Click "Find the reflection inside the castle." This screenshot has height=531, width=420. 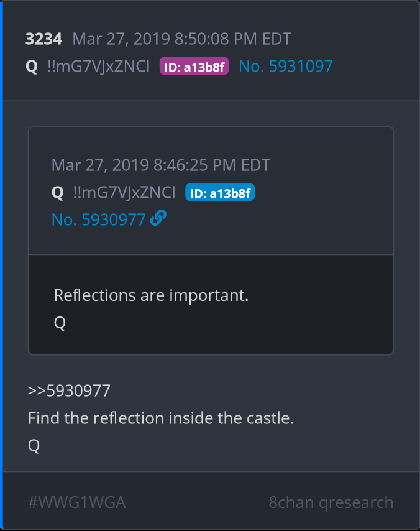[x=160, y=418]
